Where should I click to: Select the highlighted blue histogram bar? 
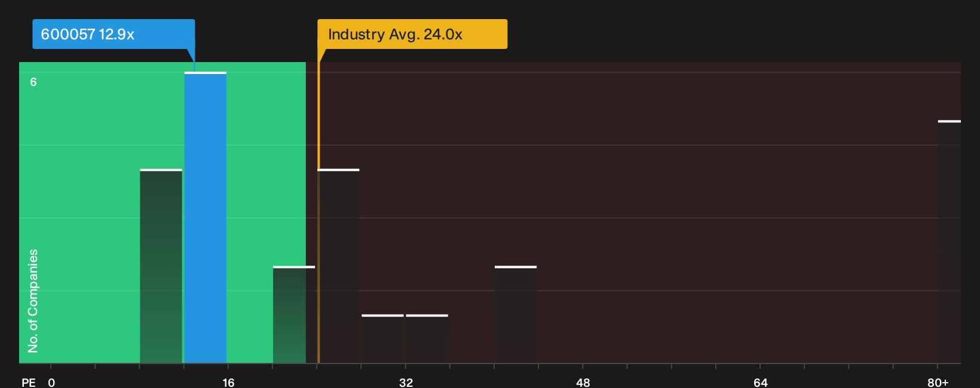pyautogui.click(x=205, y=217)
